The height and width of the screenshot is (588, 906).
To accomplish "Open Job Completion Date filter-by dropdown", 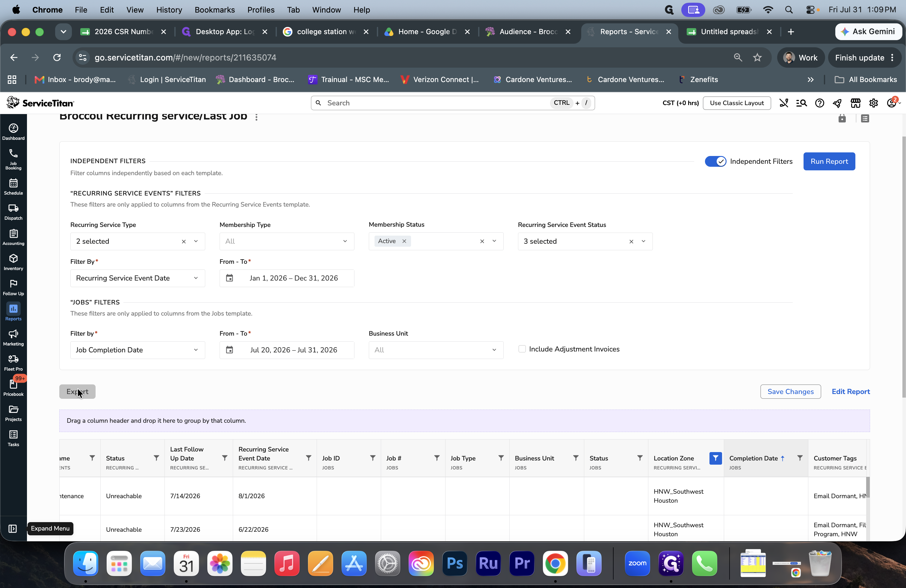I will [138, 350].
